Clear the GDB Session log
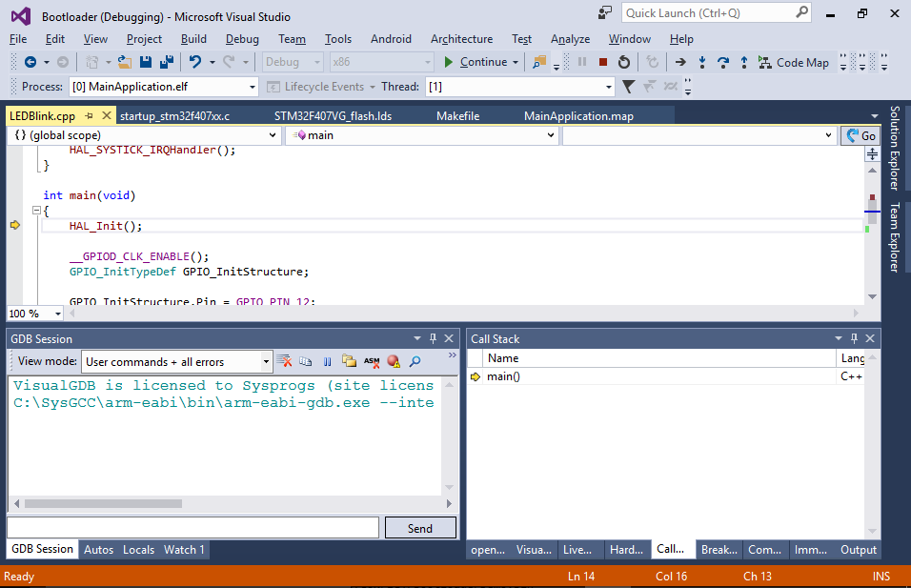This screenshot has height=588, width=911. 284,361
